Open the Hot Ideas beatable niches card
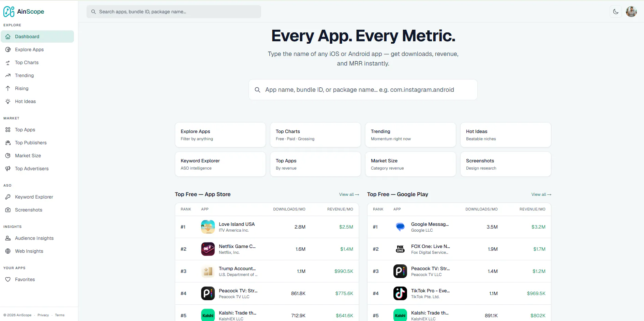644x321 pixels. click(x=506, y=135)
